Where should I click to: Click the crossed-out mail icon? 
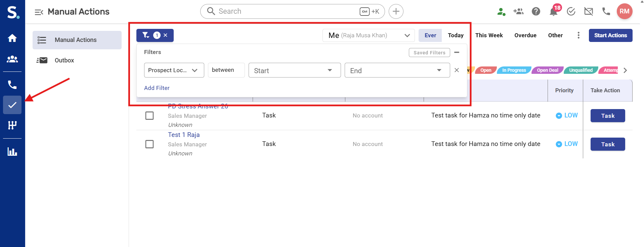(589, 12)
